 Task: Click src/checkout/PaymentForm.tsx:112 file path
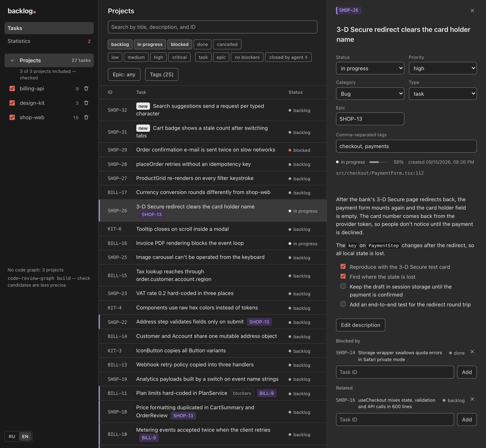pos(379,173)
